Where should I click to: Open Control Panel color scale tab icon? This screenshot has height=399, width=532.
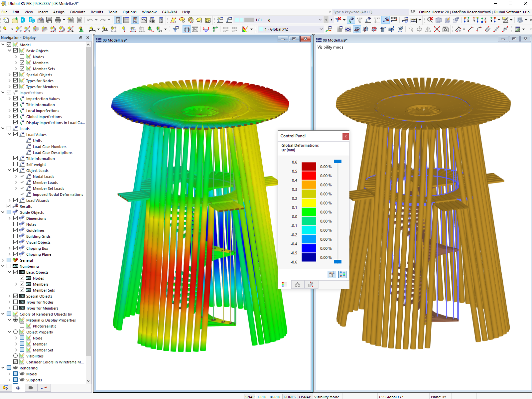click(x=284, y=285)
